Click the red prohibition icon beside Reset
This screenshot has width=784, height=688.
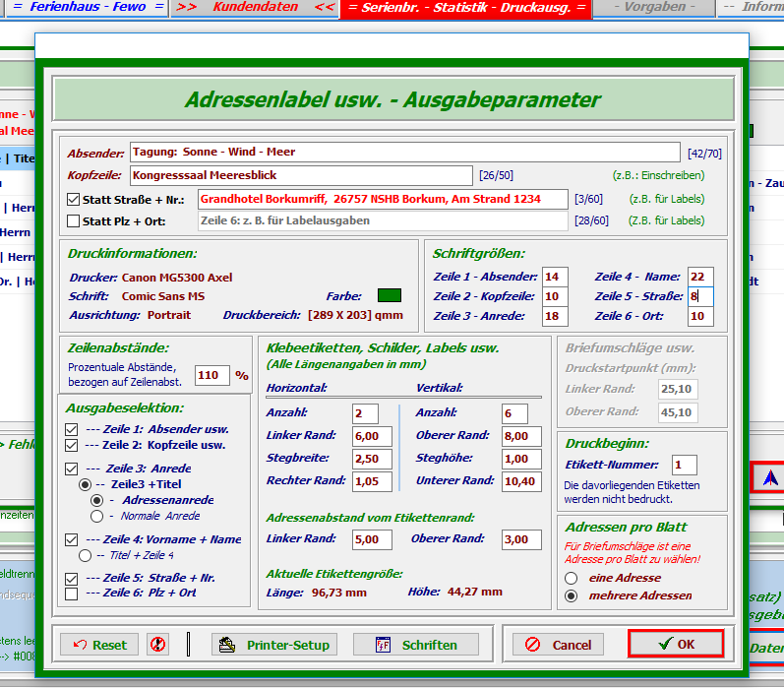[157, 645]
